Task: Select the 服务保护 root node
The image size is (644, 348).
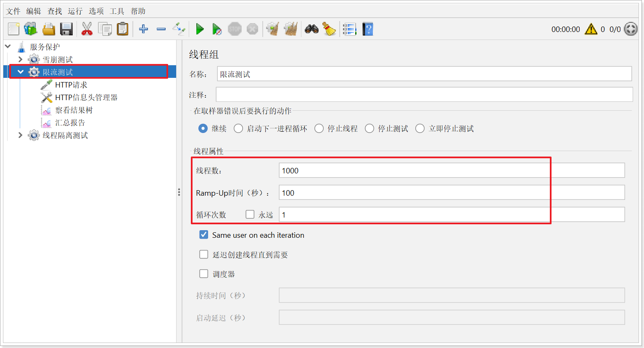Action: point(45,47)
